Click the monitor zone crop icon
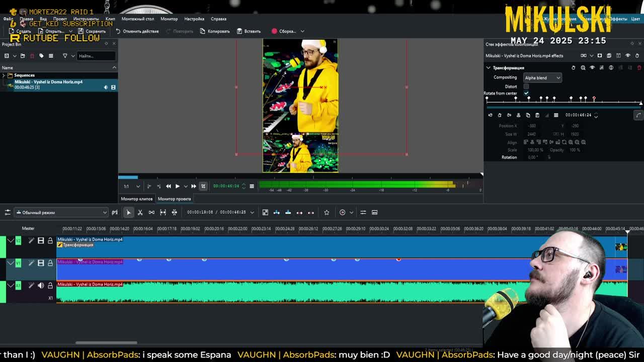 click(x=203, y=186)
